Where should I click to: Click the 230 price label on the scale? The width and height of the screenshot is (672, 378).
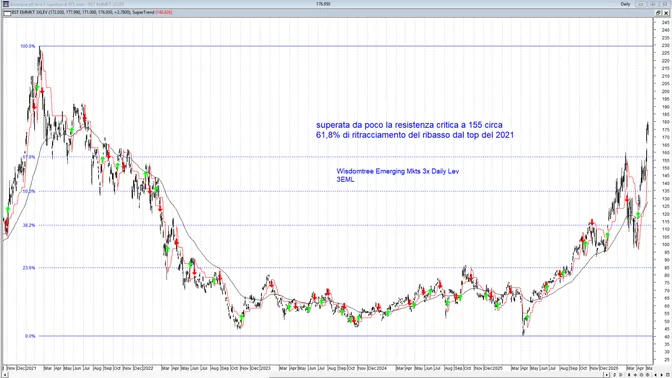pos(665,45)
